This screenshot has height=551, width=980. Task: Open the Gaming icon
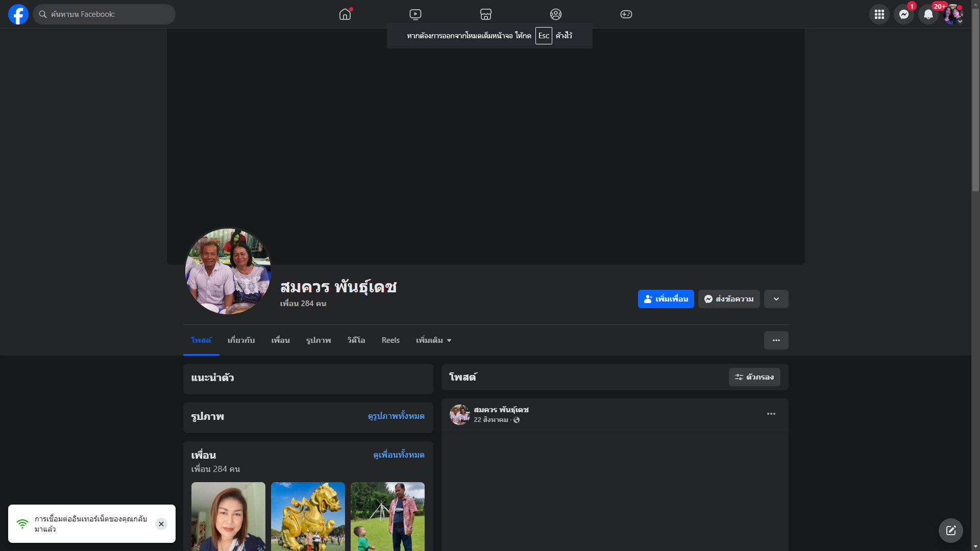click(626, 14)
